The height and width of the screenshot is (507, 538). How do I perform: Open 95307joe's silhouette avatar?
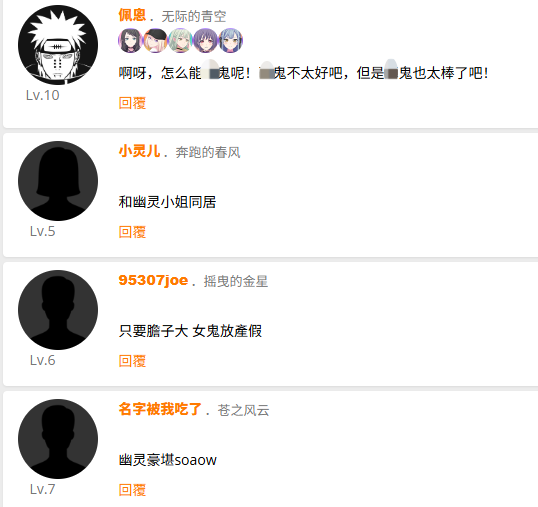click(58, 310)
